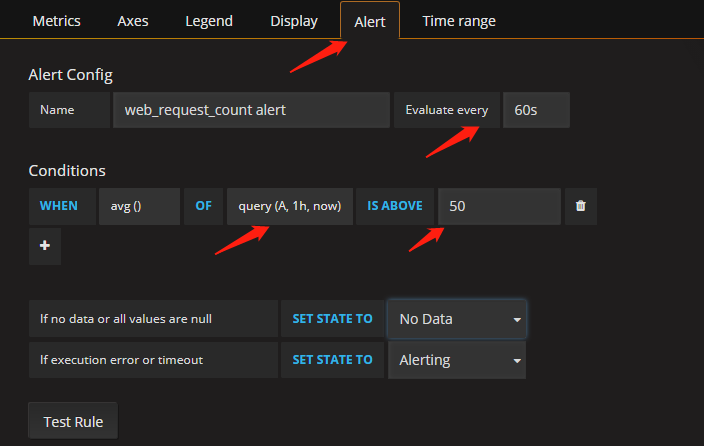
Task: Open the Alerting state dropdown
Action: [457, 359]
